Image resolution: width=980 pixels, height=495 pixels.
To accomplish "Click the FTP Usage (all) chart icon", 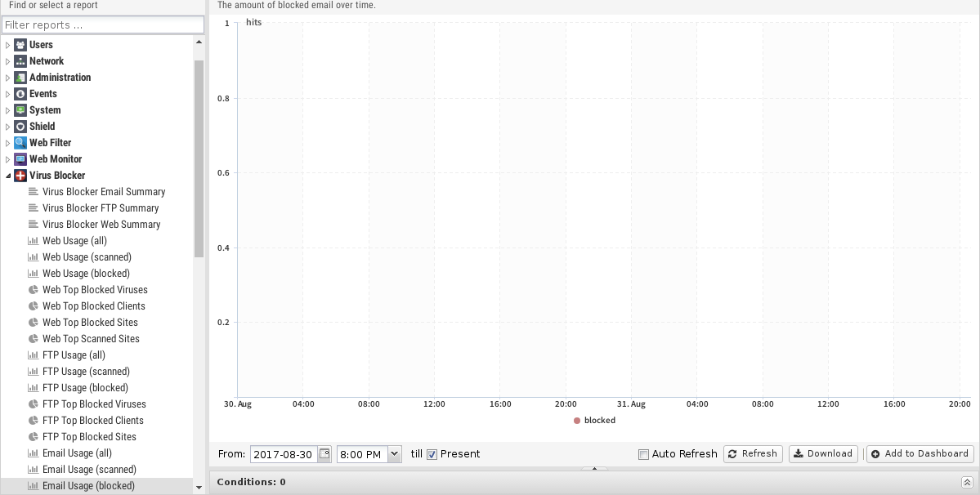I will click(34, 355).
